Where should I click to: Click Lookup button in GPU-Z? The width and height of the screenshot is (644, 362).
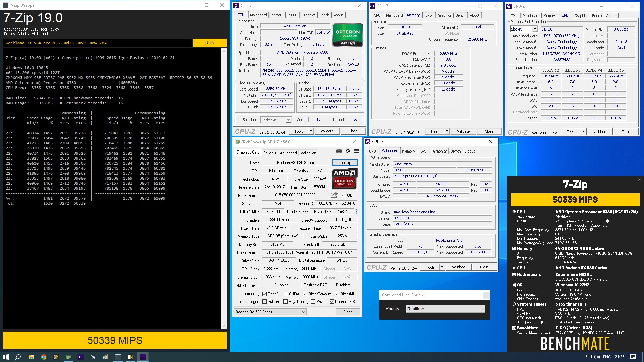click(345, 162)
